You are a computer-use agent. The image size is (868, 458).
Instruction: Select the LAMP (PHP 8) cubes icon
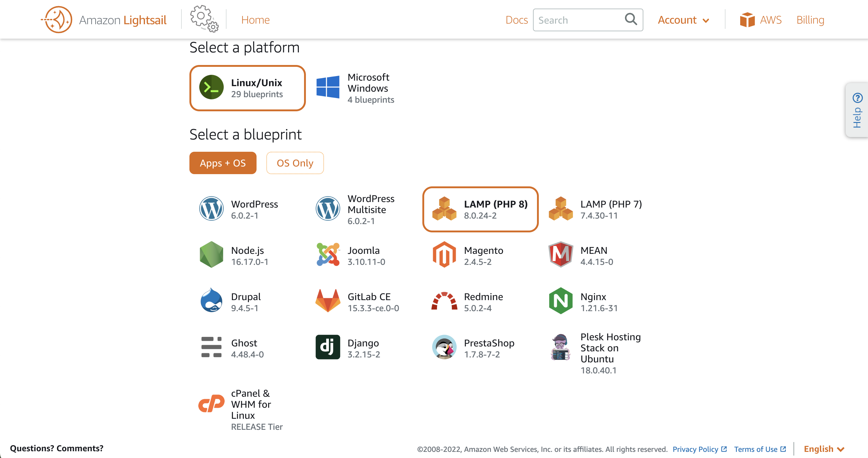(x=444, y=208)
